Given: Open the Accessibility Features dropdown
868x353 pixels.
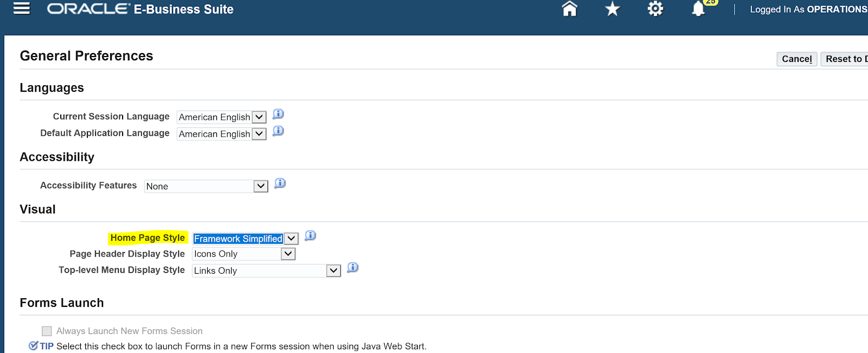Looking at the screenshot, I should (260, 186).
